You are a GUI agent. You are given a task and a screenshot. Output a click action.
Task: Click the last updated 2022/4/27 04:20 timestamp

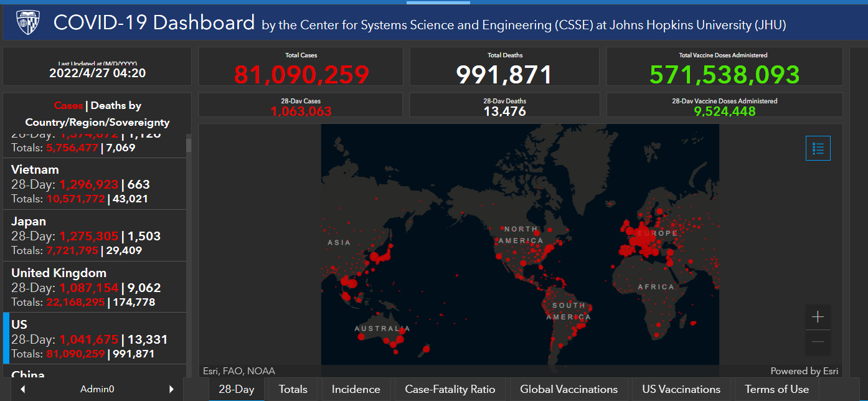click(x=97, y=73)
